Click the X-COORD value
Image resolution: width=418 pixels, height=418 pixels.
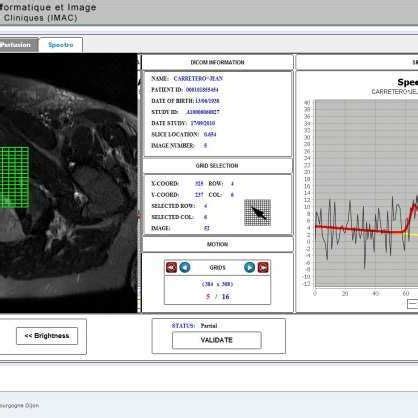199,184
